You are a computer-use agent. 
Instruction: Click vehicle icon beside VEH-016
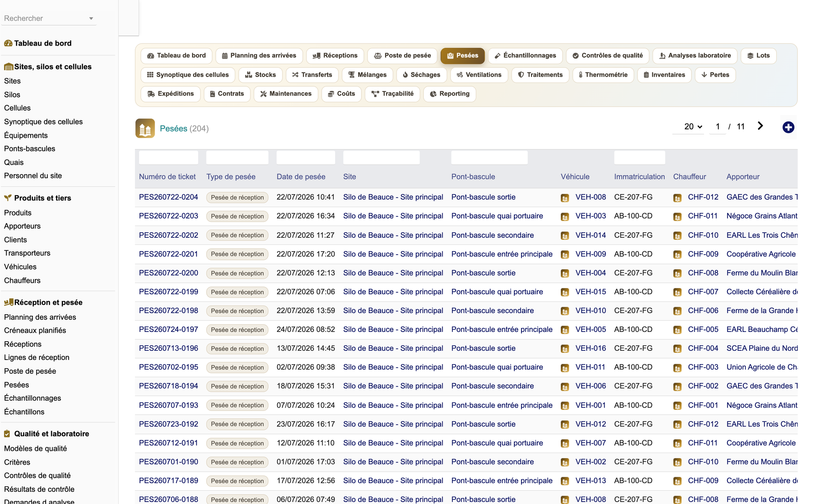(x=565, y=349)
